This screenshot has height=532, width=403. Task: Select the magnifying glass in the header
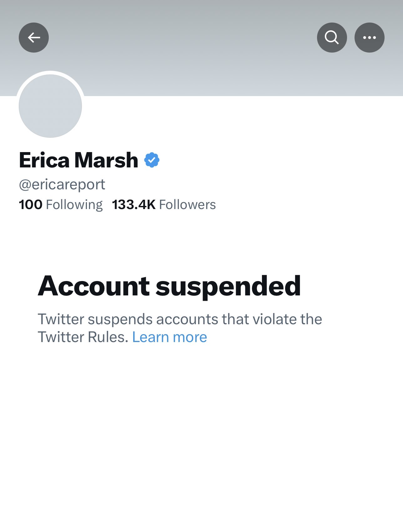[x=331, y=37]
